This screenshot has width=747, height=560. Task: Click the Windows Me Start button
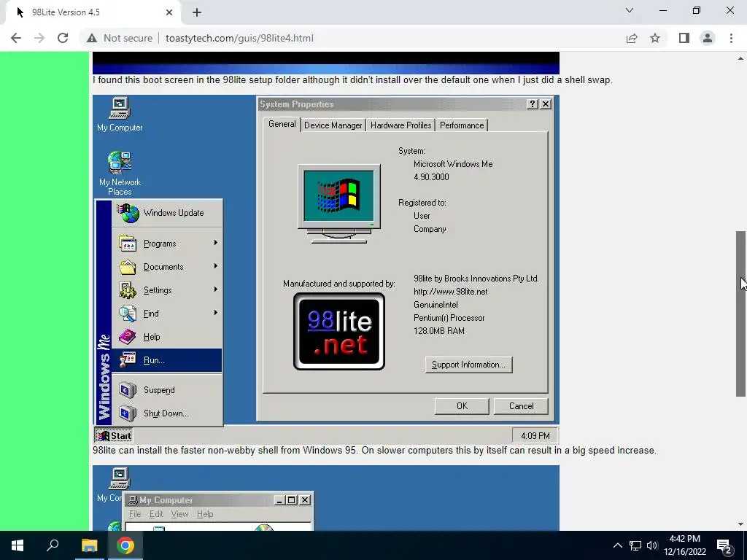point(114,436)
